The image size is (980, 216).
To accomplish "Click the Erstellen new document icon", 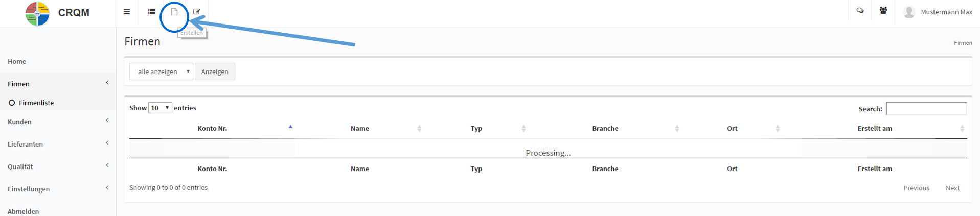I will pyautogui.click(x=174, y=12).
